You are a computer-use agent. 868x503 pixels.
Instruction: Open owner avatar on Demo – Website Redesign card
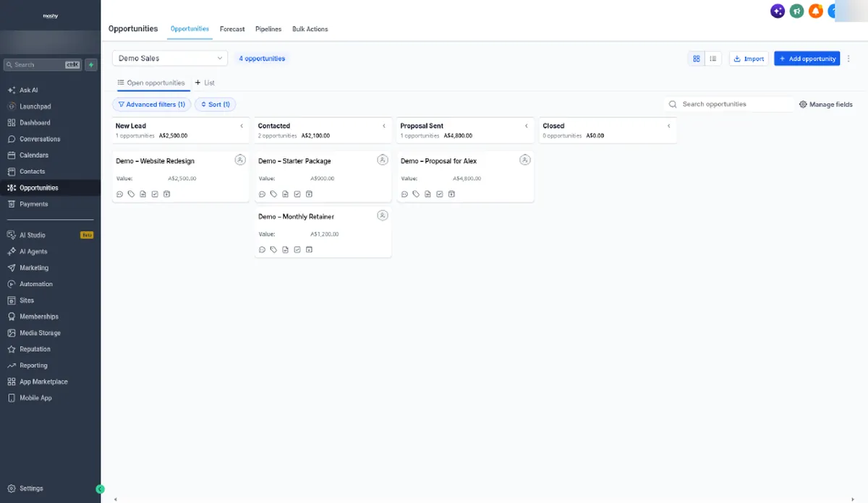point(240,160)
